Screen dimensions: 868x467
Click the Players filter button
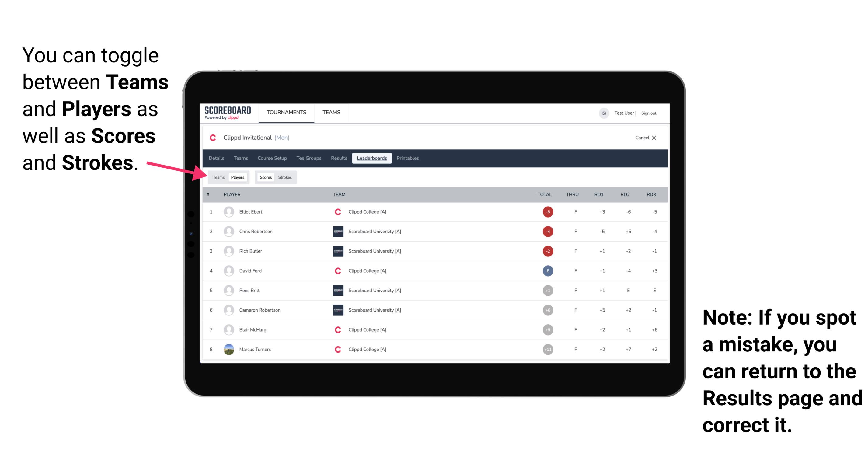click(237, 177)
